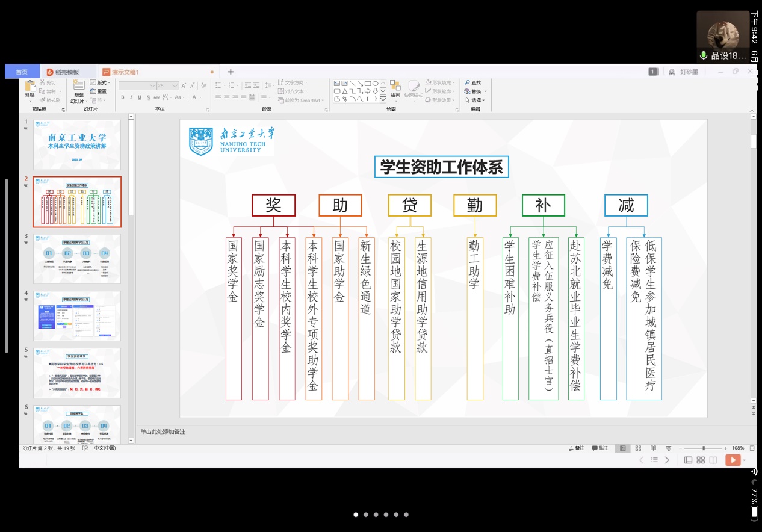Toggle Bold formatting button
762x532 pixels.
tap(123, 97)
